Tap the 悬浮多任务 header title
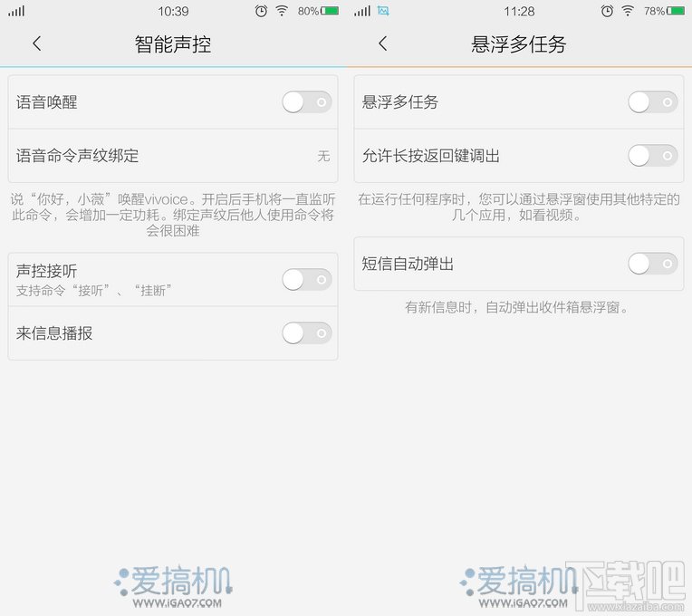Screen dimensions: 692x616 519,44
